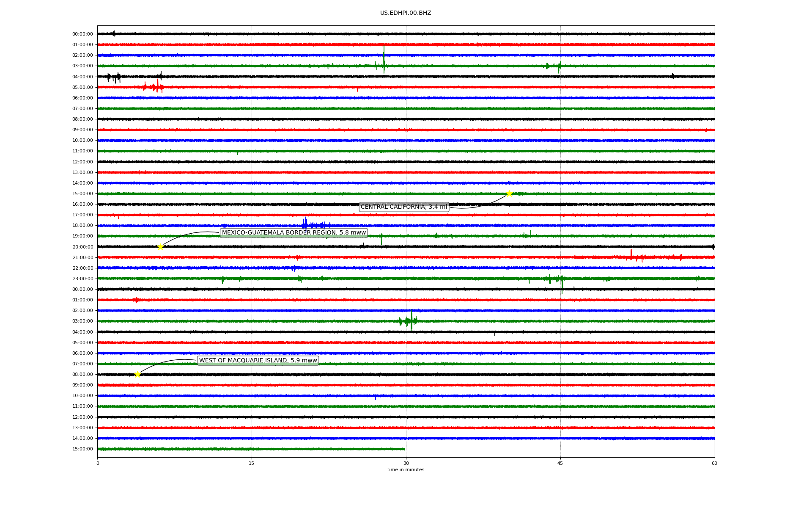The width and height of the screenshot is (812, 508).
Task: Click the 30 tick on the x-axis
Action: pyautogui.click(x=406, y=463)
